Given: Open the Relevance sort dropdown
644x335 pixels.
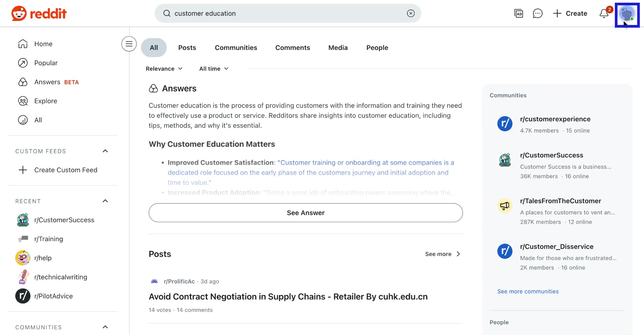Looking at the screenshot, I should click(x=164, y=69).
